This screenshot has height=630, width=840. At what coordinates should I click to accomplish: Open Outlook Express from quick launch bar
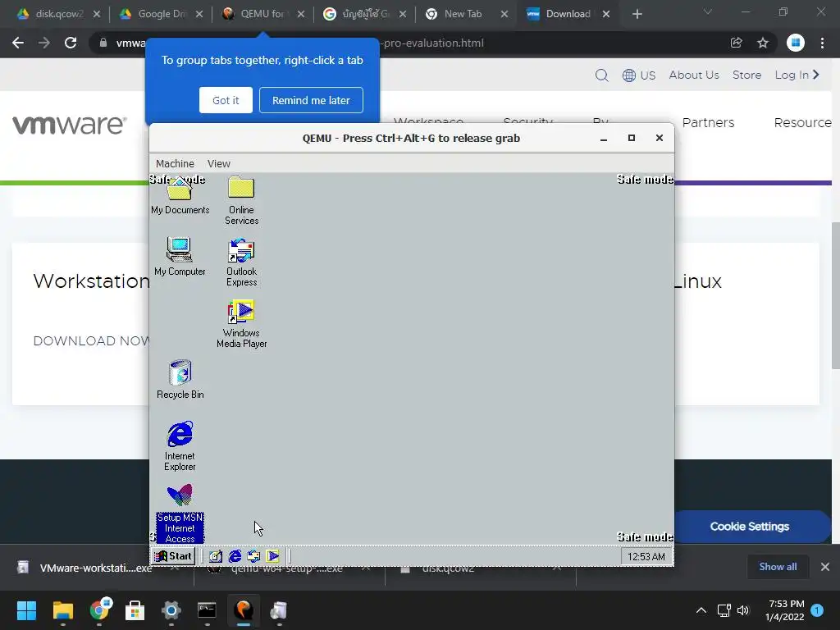253,556
